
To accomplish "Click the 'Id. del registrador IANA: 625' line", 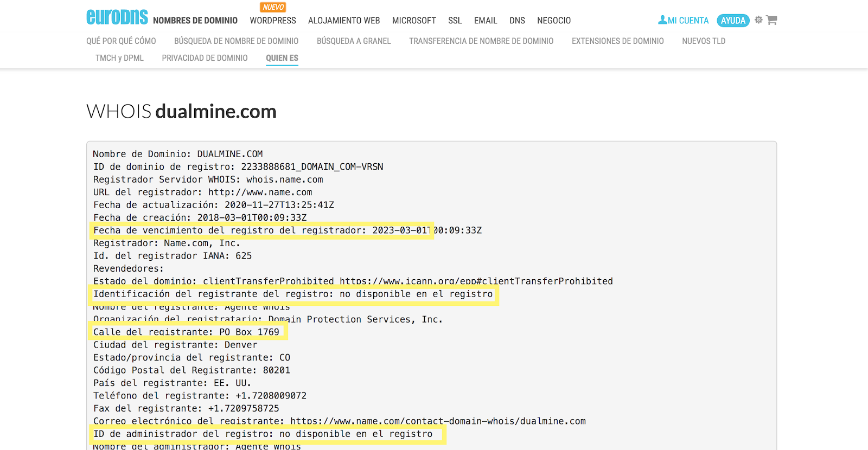I will click(x=173, y=256).
